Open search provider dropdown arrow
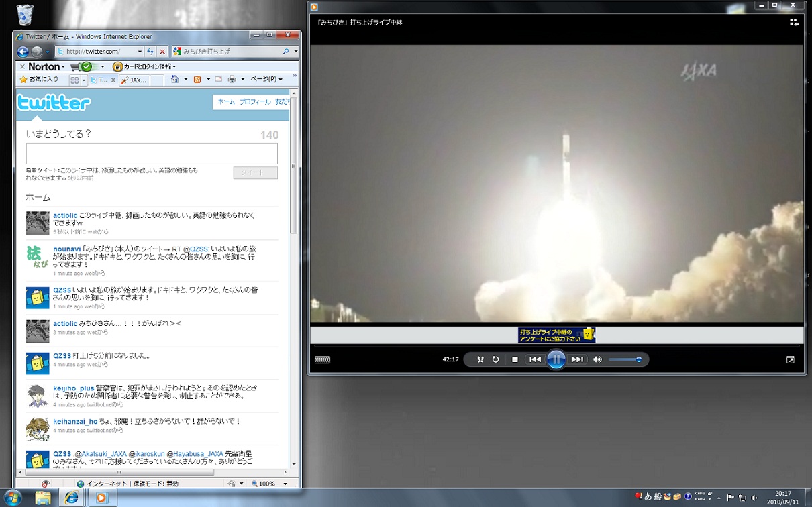Viewport: 812px width, 507px height. pyautogui.click(x=296, y=52)
